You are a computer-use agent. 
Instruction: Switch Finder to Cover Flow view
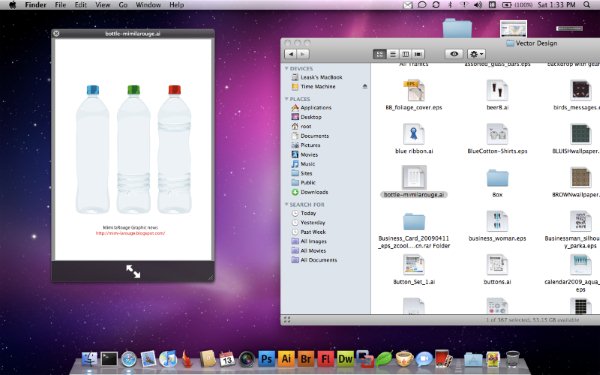tap(419, 54)
